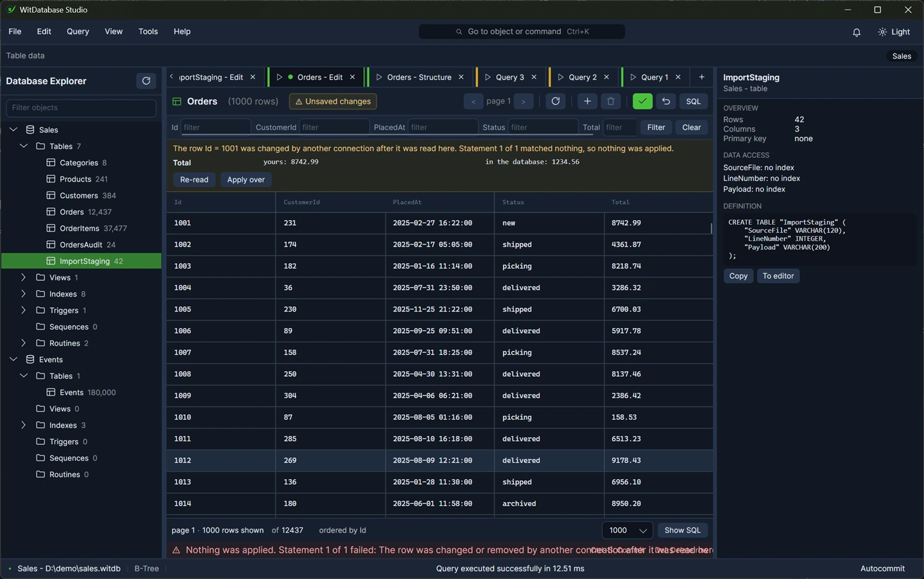924x579 pixels.
Task: Click Events database icon in explorer
Action: coord(30,359)
